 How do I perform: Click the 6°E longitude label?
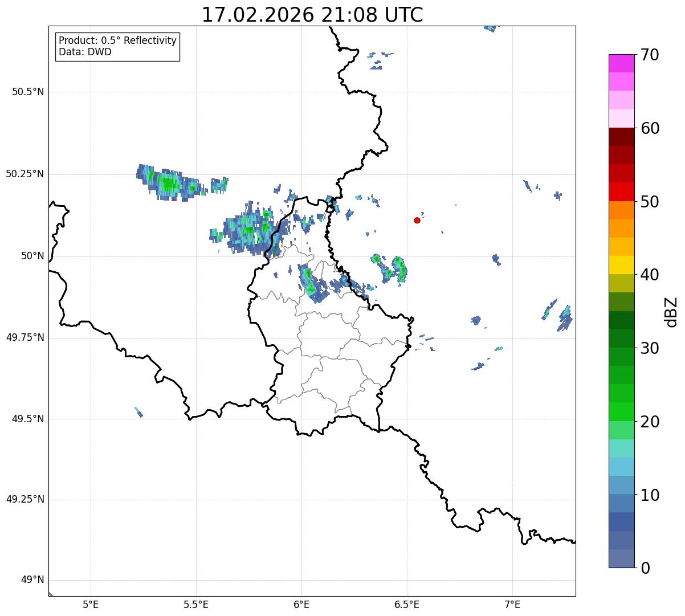[x=301, y=605]
